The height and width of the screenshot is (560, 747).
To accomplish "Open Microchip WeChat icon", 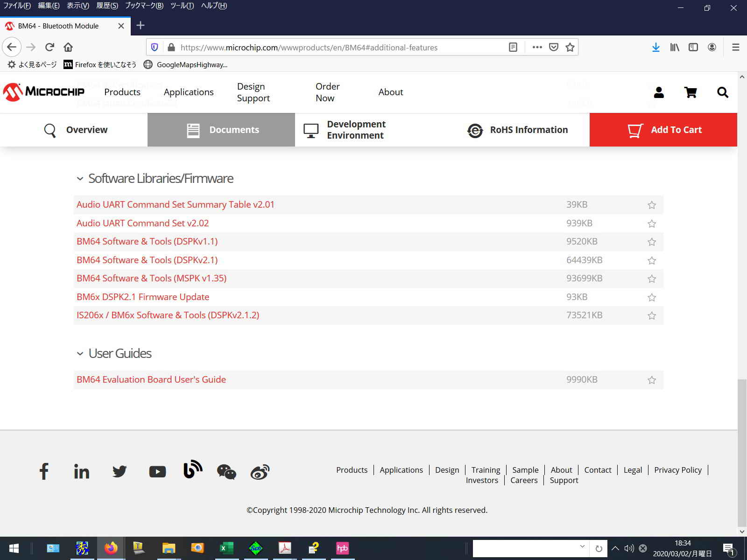I will coord(226,472).
